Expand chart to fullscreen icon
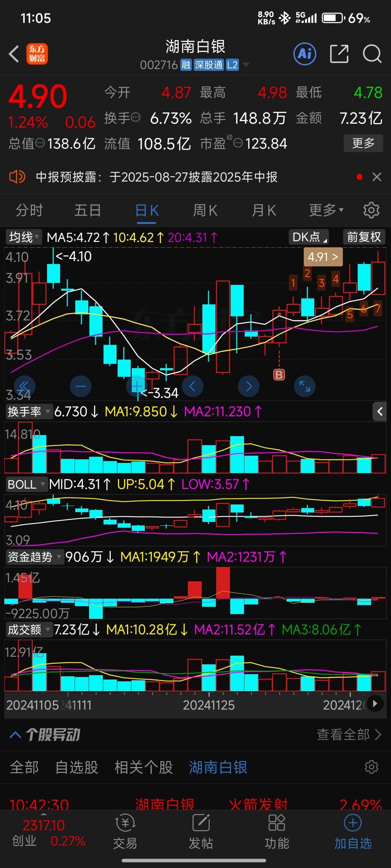This screenshot has width=391, height=868. point(305,386)
